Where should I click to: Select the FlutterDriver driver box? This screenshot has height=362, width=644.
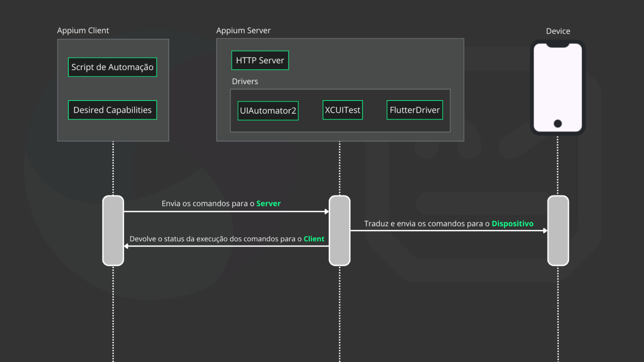(414, 110)
